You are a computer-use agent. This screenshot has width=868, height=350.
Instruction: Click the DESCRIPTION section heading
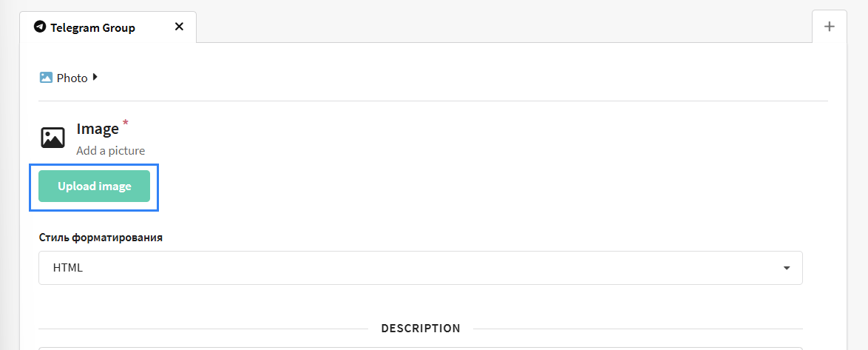(x=421, y=329)
